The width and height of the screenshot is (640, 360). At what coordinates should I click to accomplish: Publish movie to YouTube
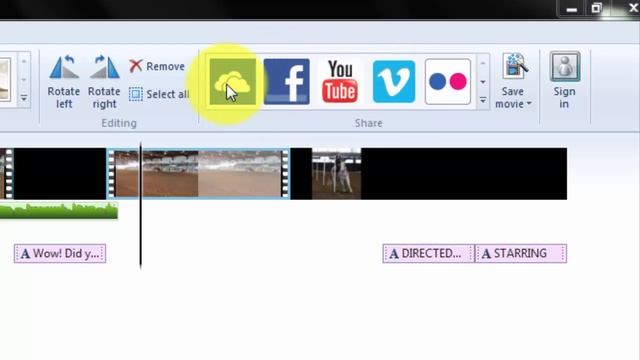click(x=340, y=81)
